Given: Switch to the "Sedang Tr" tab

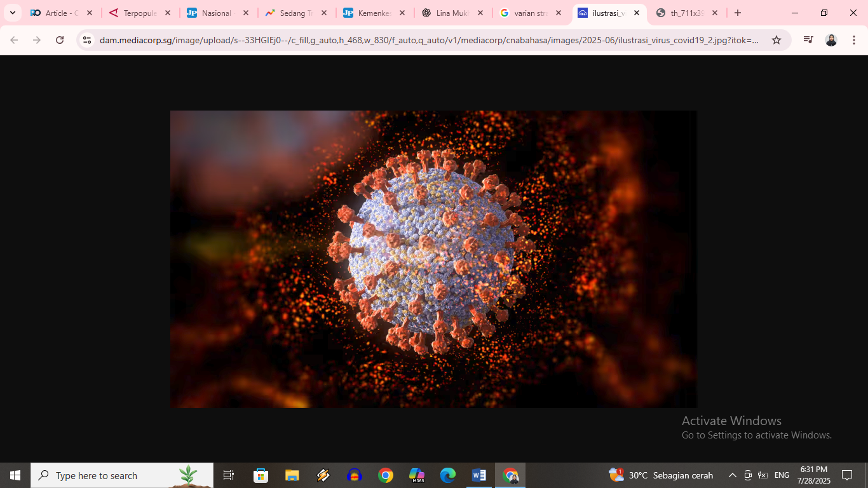Looking at the screenshot, I should click(295, 13).
